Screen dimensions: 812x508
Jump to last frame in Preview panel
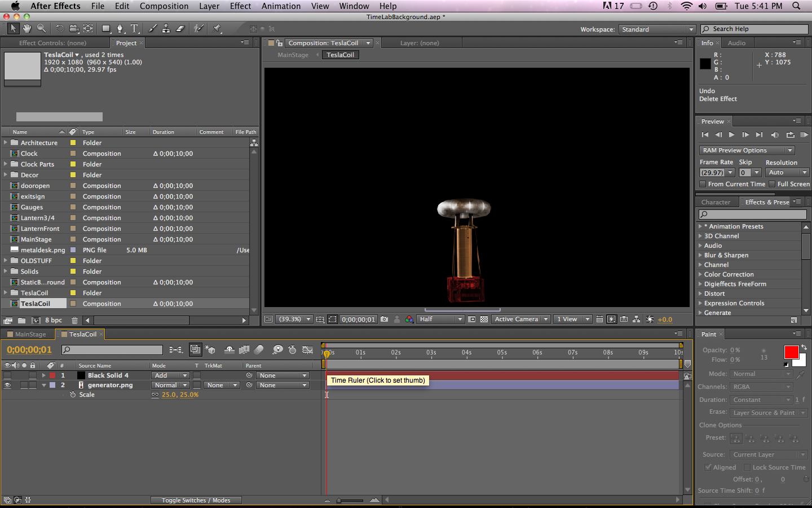click(x=760, y=135)
